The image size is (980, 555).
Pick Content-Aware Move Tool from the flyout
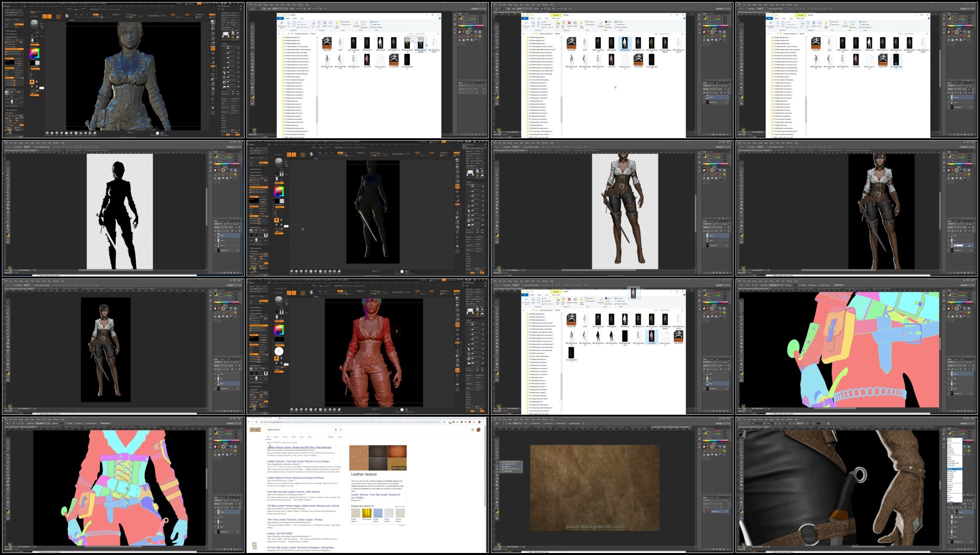pos(512,469)
